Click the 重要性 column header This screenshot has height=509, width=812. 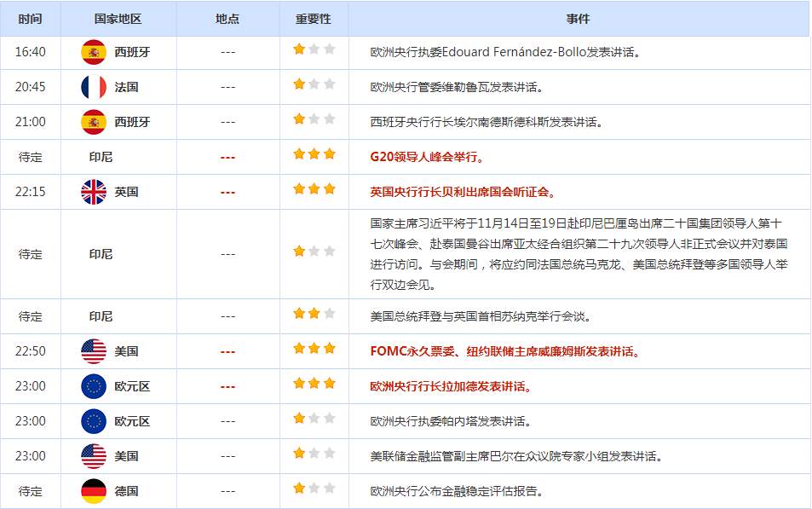click(314, 19)
